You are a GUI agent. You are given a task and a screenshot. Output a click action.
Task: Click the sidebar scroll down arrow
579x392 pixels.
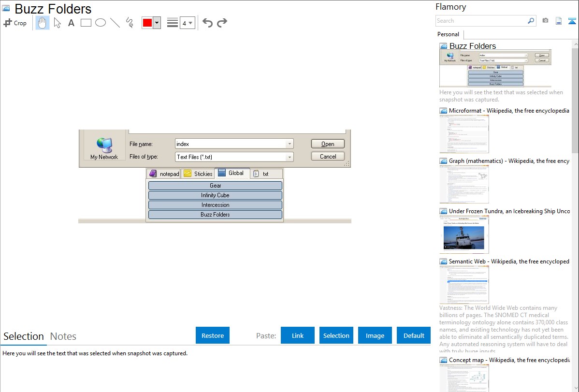pos(575,388)
